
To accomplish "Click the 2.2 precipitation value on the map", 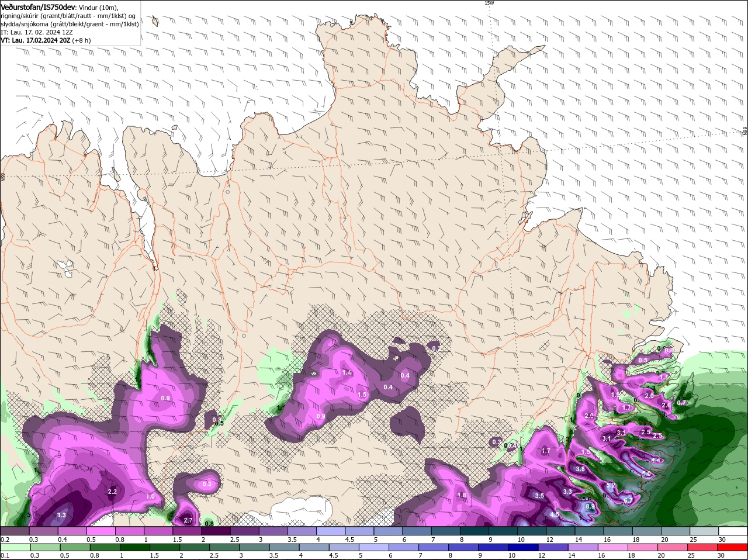I will point(113,492).
